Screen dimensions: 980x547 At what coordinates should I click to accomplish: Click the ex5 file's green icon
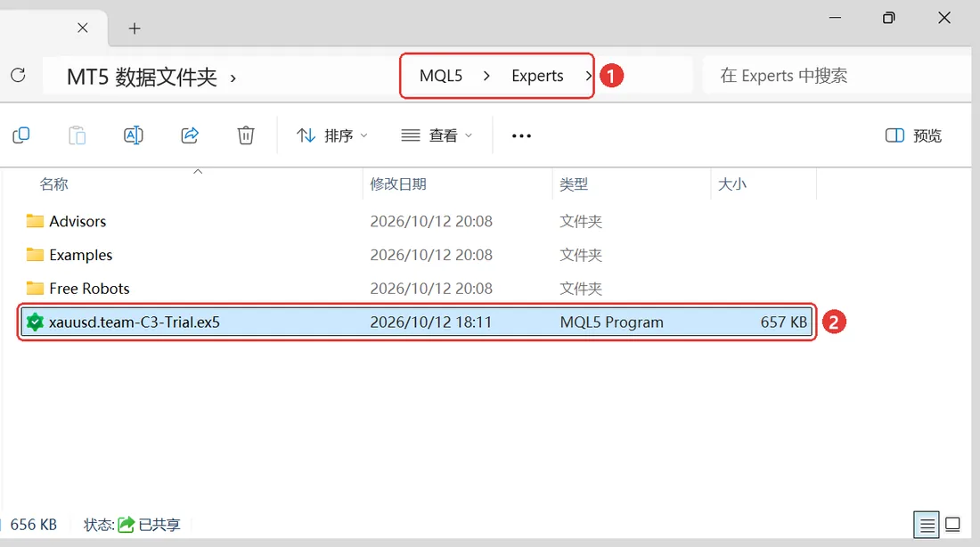tap(35, 322)
